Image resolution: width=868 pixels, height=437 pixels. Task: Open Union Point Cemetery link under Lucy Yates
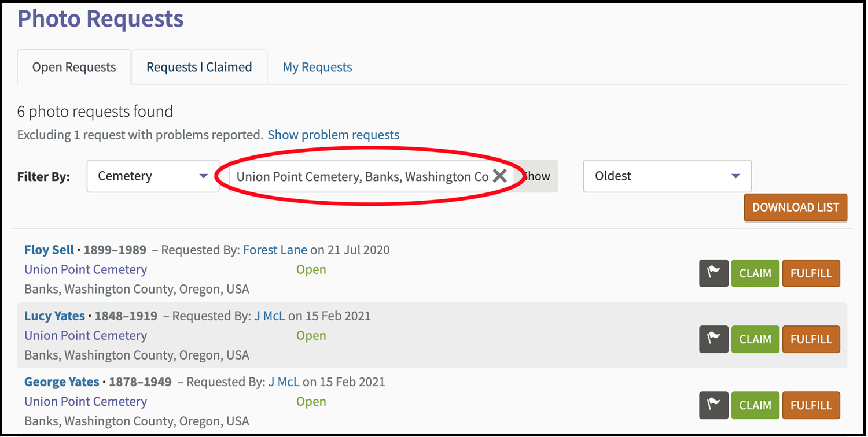click(x=86, y=336)
